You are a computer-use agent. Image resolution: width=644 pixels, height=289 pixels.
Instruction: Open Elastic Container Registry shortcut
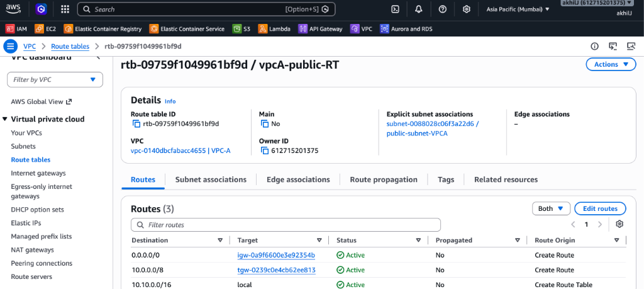point(103,29)
